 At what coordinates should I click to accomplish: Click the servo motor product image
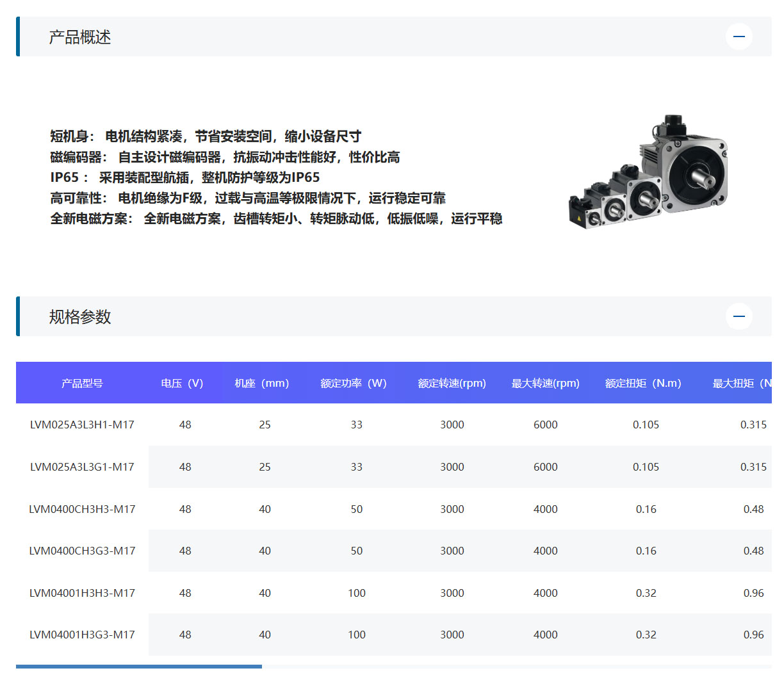(x=648, y=173)
